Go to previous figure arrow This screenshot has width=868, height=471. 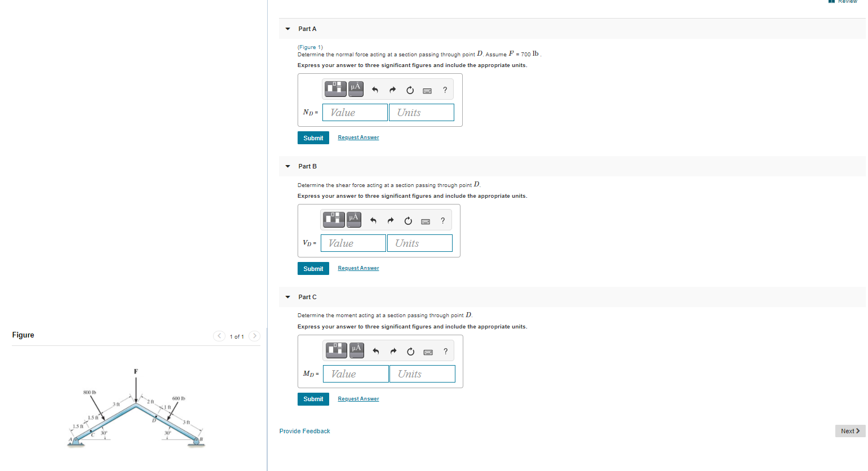tap(219, 336)
